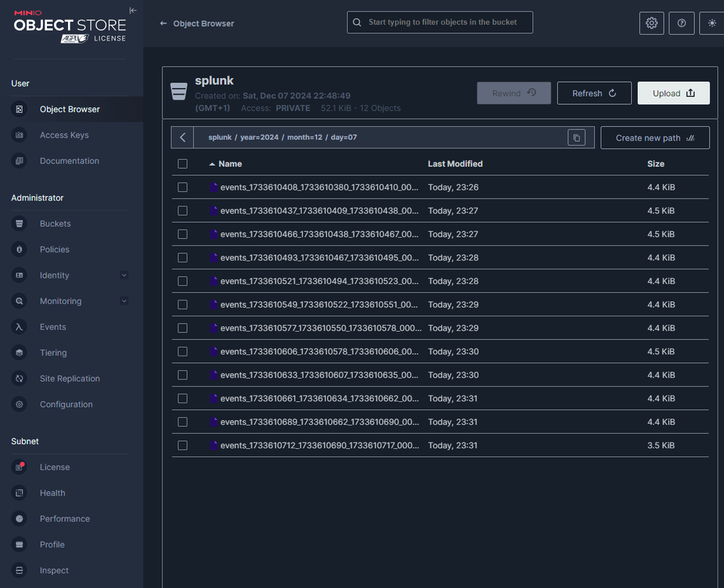Focus the filter objects search field

tap(440, 22)
